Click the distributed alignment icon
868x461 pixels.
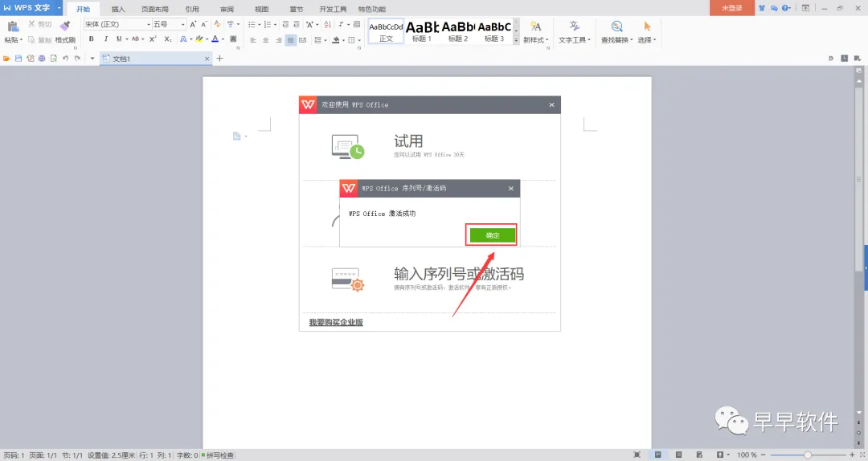(x=303, y=40)
